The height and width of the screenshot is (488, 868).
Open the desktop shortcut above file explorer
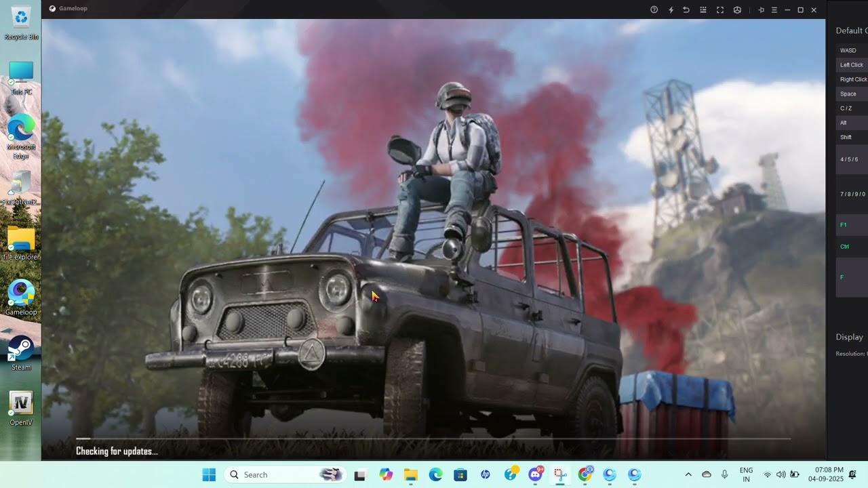[x=21, y=188]
